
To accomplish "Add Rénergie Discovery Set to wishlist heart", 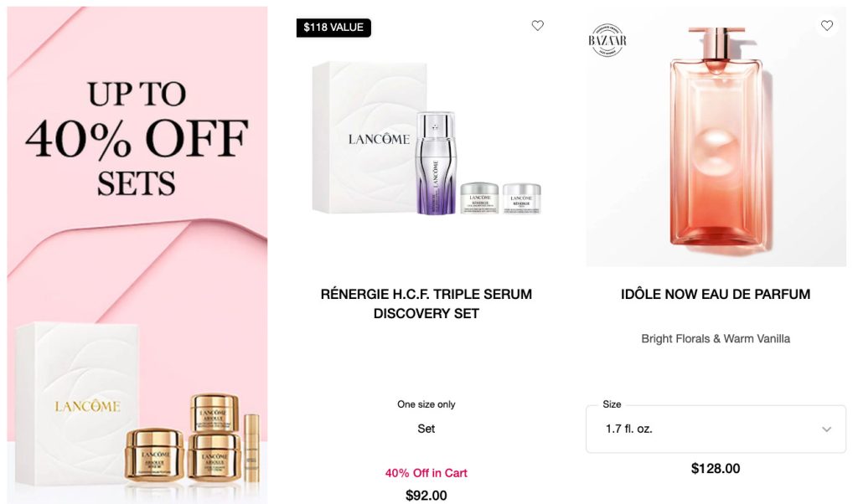I will pos(537,25).
